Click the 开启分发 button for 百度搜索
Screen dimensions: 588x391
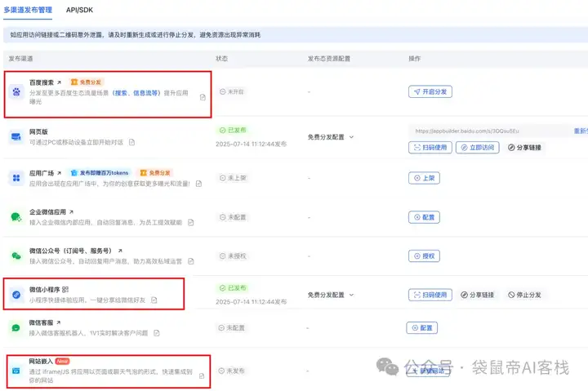point(430,92)
